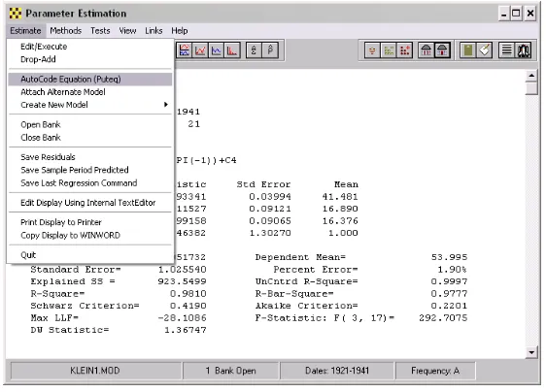Open the Help menu
The image size is (546, 392).
180,31
